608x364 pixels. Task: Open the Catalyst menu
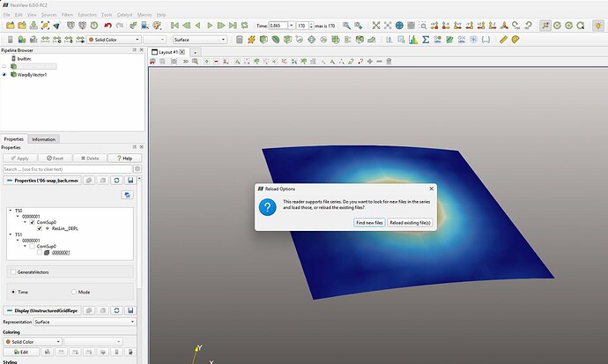124,15
